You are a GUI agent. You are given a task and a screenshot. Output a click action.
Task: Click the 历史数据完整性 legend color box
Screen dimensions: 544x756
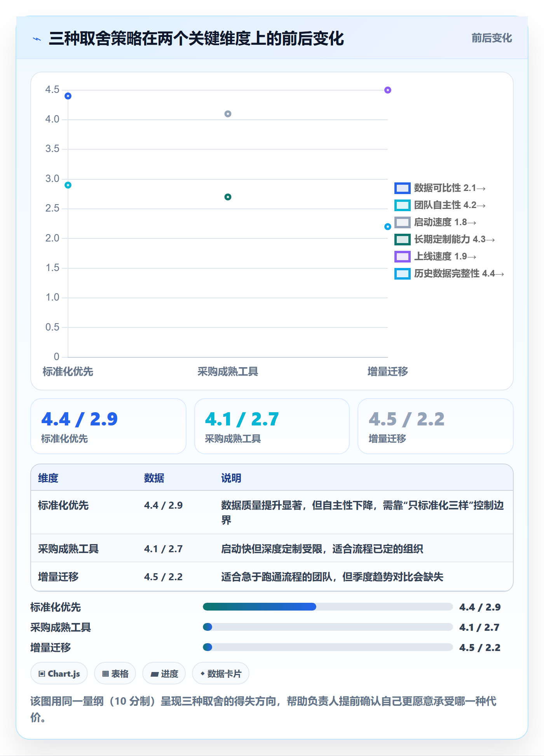coord(402,274)
